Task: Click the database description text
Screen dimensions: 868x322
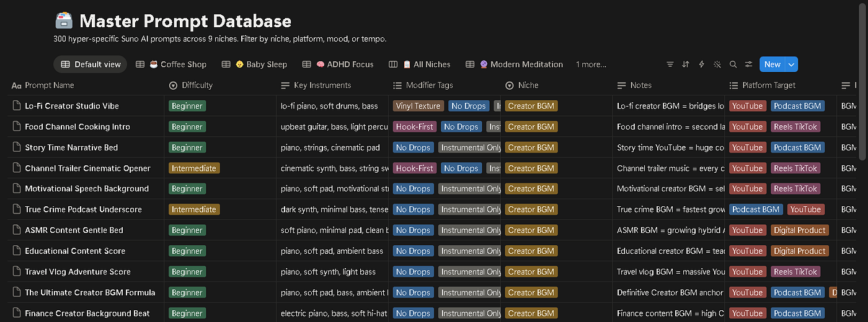Action: [x=220, y=39]
